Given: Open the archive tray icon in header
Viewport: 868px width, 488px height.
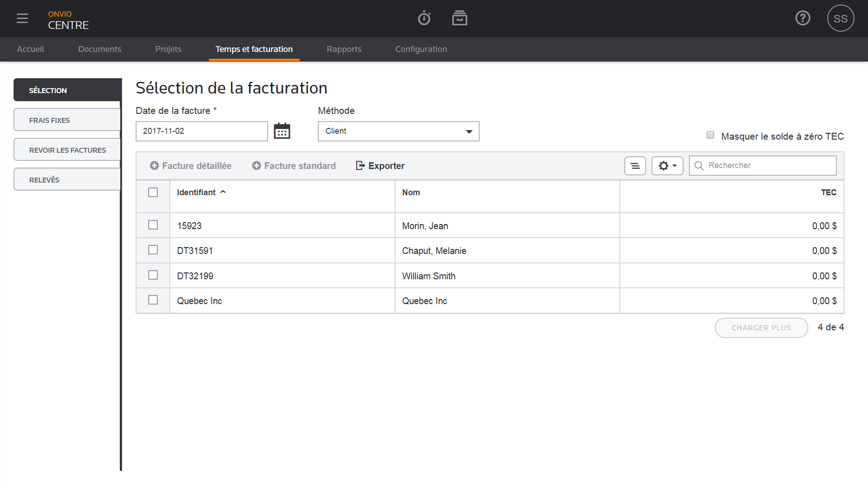Looking at the screenshot, I should 460,18.
